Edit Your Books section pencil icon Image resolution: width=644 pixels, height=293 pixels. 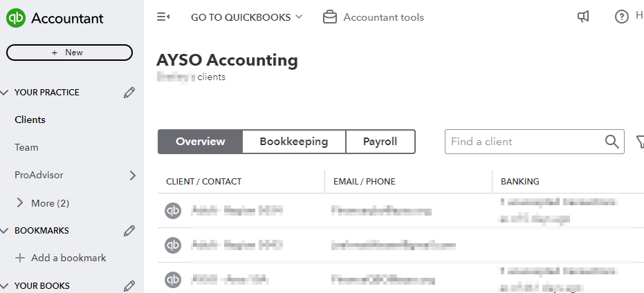(129, 285)
